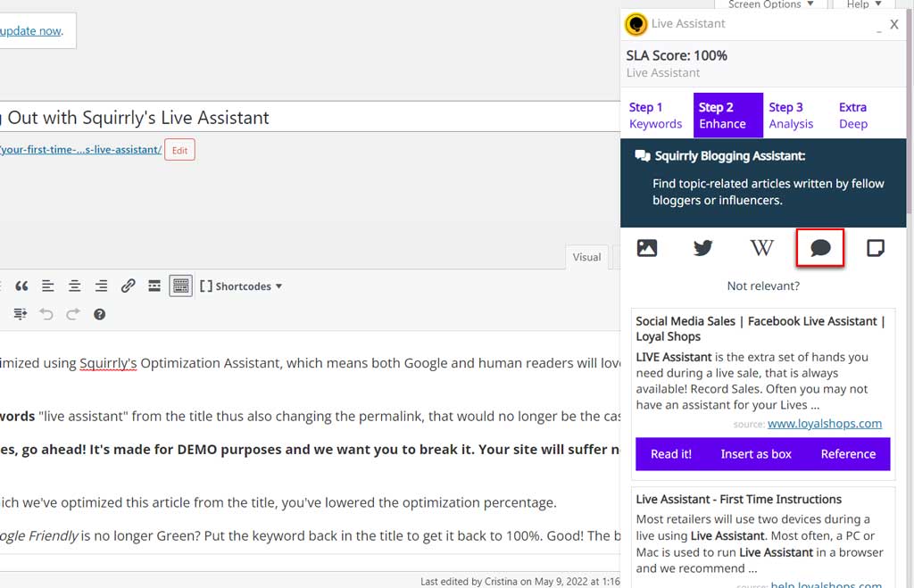Expand the Screen Options dropdown
Image resolution: width=914 pixels, height=588 pixels.
(770, 4)
